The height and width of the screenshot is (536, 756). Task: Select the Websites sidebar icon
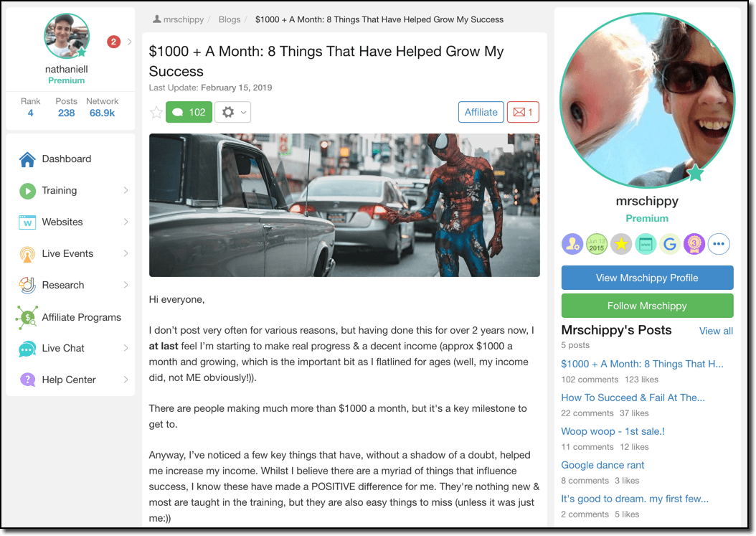(27, 222)
